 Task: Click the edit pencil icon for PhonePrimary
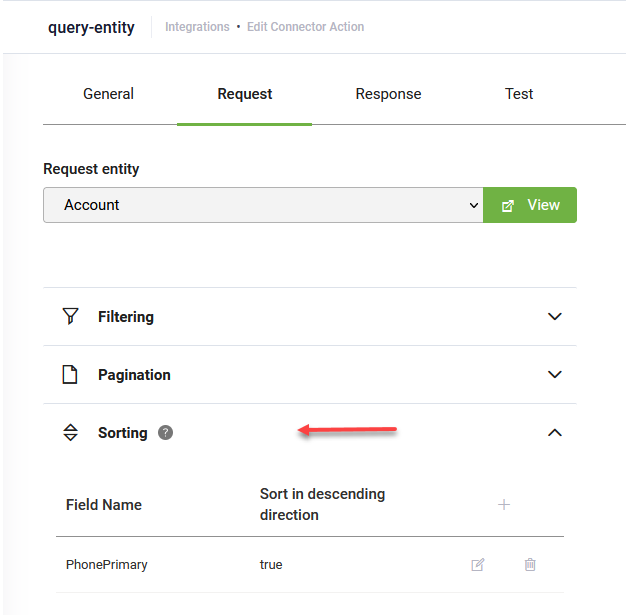pyautogui.click(x=478, y=565)
